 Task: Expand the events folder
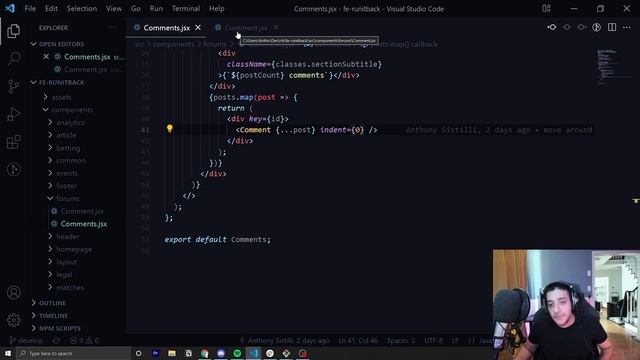pos(67,173)
